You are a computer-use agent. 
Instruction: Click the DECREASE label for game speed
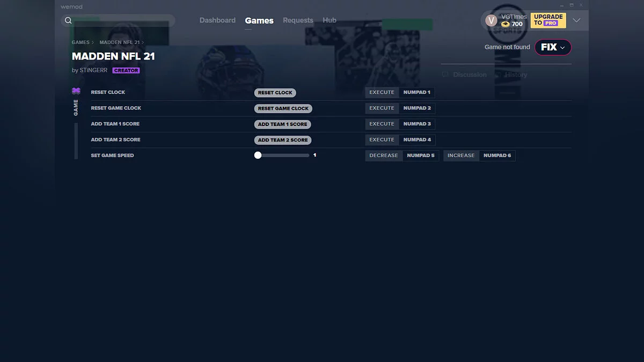tap(384, 156)
